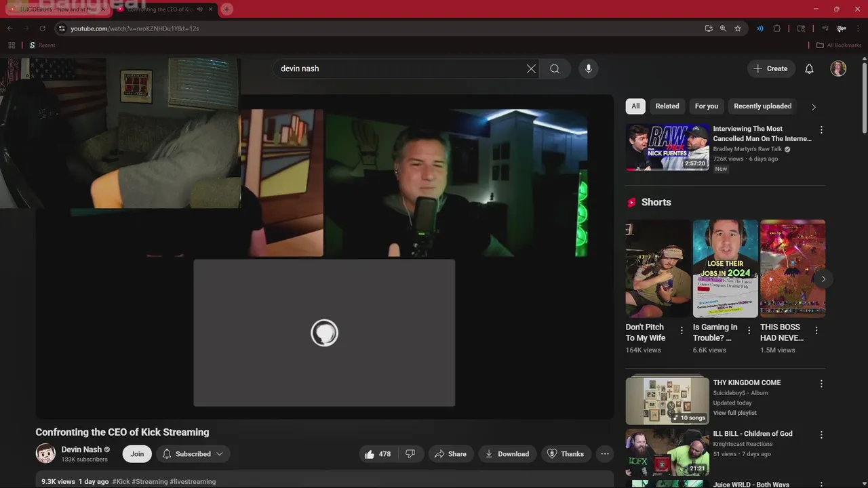Open THIS BOSS HAD NEVE short thumbnail
The width and height of the screenshot is (868, 488).
pos(793,268)
